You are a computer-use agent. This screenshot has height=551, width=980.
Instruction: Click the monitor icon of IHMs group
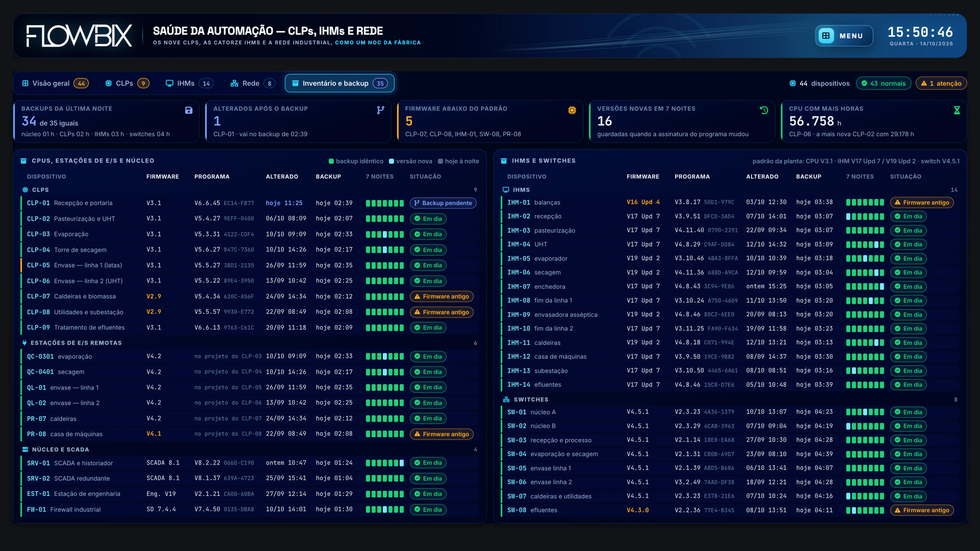click(506, 190)
